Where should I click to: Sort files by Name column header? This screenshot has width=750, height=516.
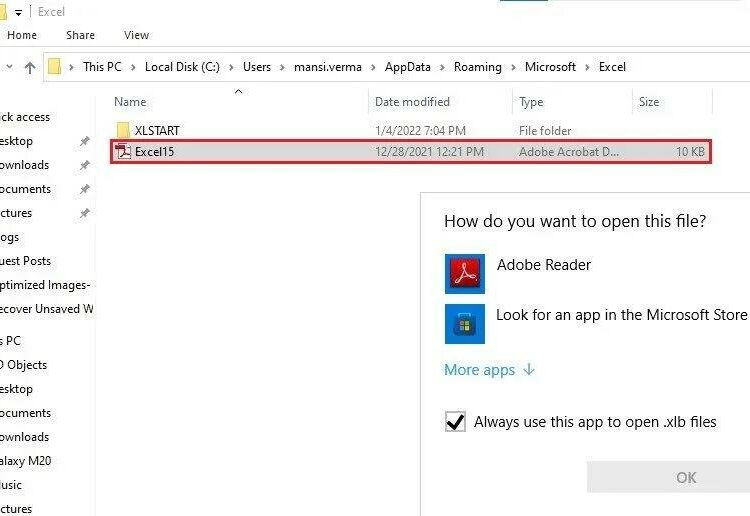click(x=130, y=102)
